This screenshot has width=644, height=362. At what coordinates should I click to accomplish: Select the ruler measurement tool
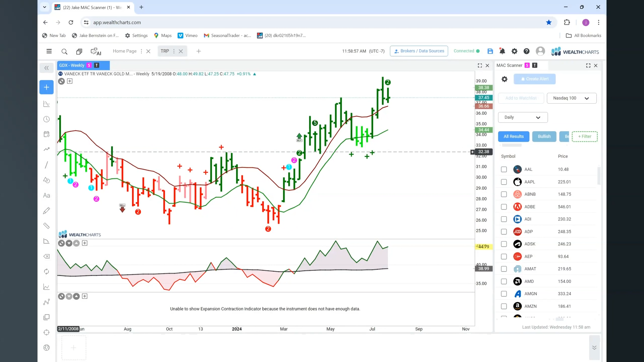click(46, 226)
